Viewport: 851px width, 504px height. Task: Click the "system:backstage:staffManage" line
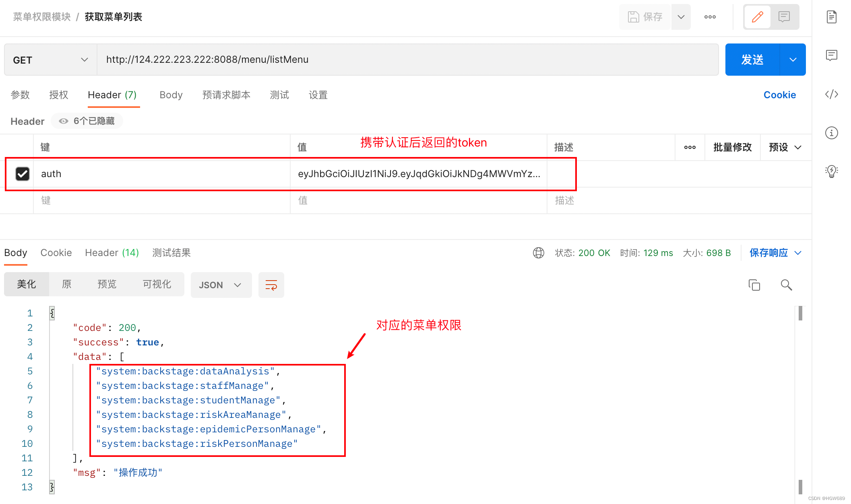tap(185, 386)
